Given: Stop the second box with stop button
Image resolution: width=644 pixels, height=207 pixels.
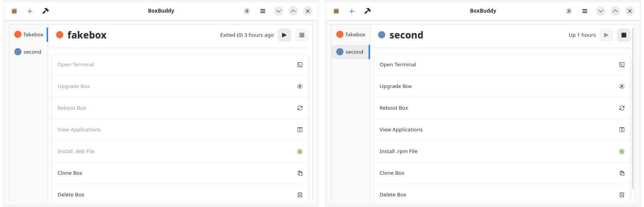Looking at the screenshot, I should click(624, 35).
